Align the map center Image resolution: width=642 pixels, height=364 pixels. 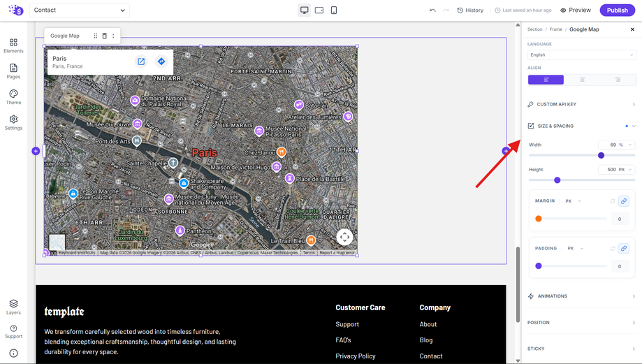582,80
